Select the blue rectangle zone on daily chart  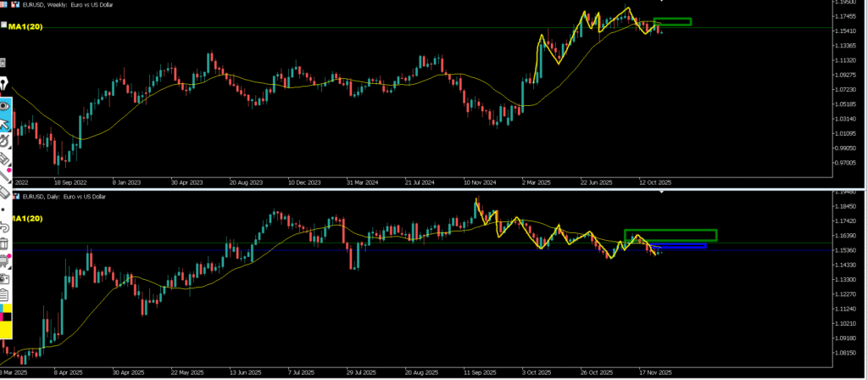coord(681,246)
